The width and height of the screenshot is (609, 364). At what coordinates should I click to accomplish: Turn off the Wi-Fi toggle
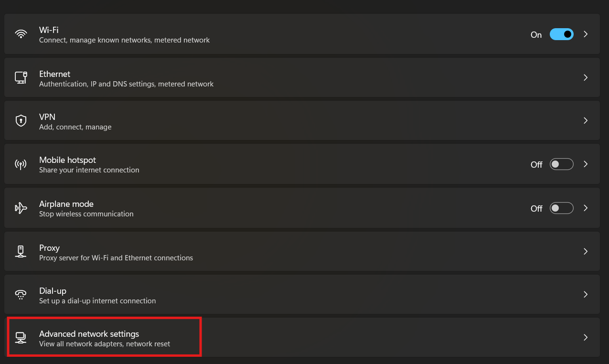point(561,34)
